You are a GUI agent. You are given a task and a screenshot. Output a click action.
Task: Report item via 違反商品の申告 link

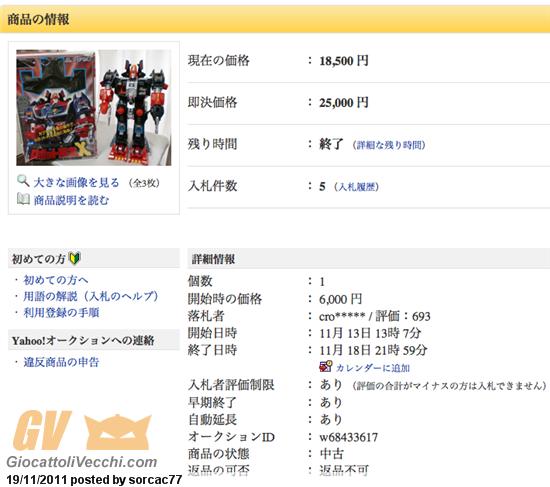(61, 362)
